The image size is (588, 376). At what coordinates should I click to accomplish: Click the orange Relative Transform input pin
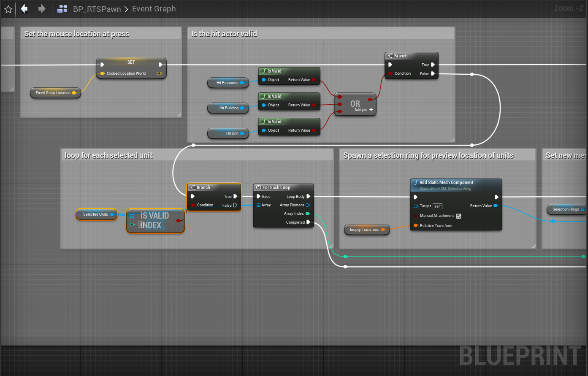416,226
